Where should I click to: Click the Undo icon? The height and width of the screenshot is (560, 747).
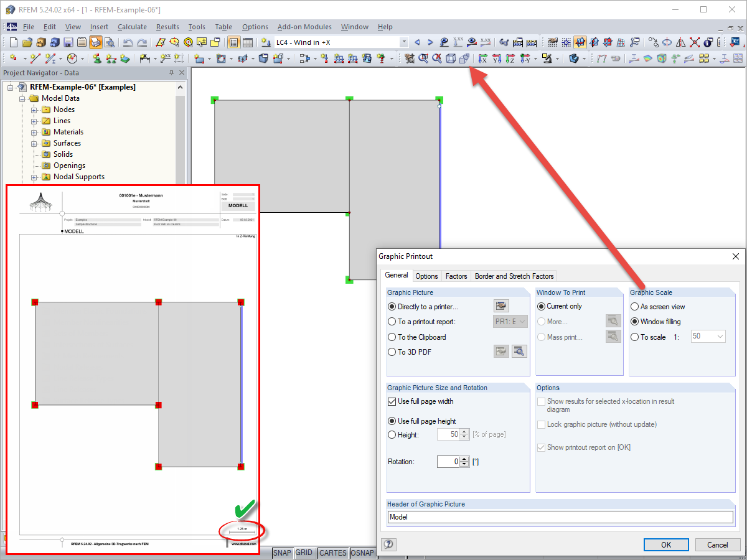coord(128,42)
